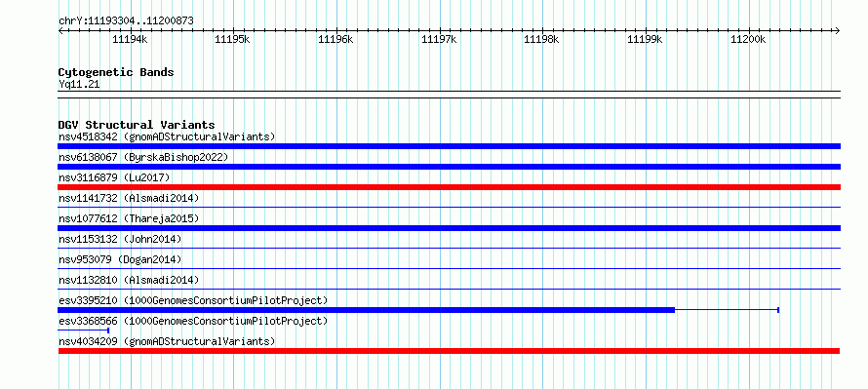
Task: Click the thin blue line under nsv953079
Action: pyautogui.click(x=449, y=269)
